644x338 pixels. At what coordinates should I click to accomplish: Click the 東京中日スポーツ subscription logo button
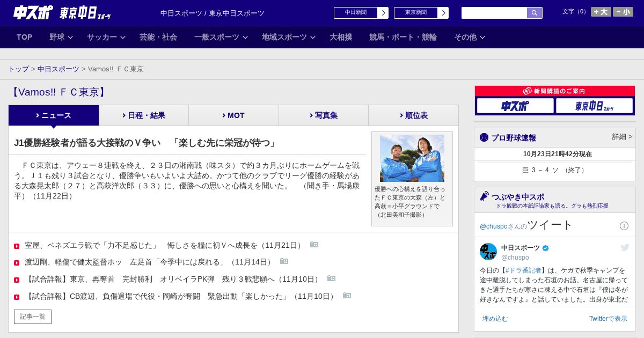tap(595, 106)
